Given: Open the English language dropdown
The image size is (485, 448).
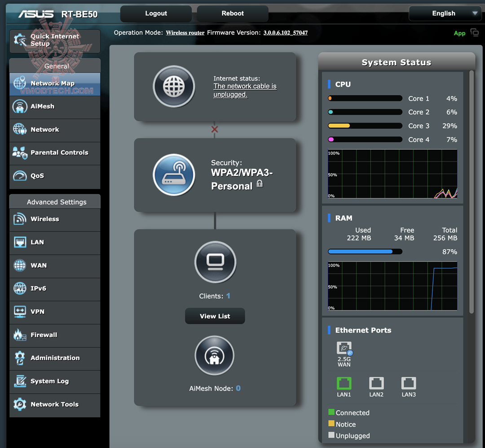Looking at the screenshot, I should (445, 13).
